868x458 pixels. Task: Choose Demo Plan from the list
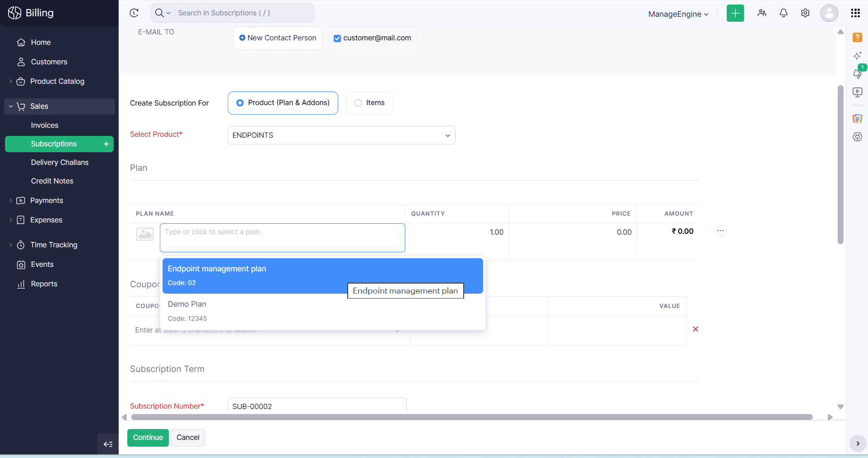click(323, 311)
